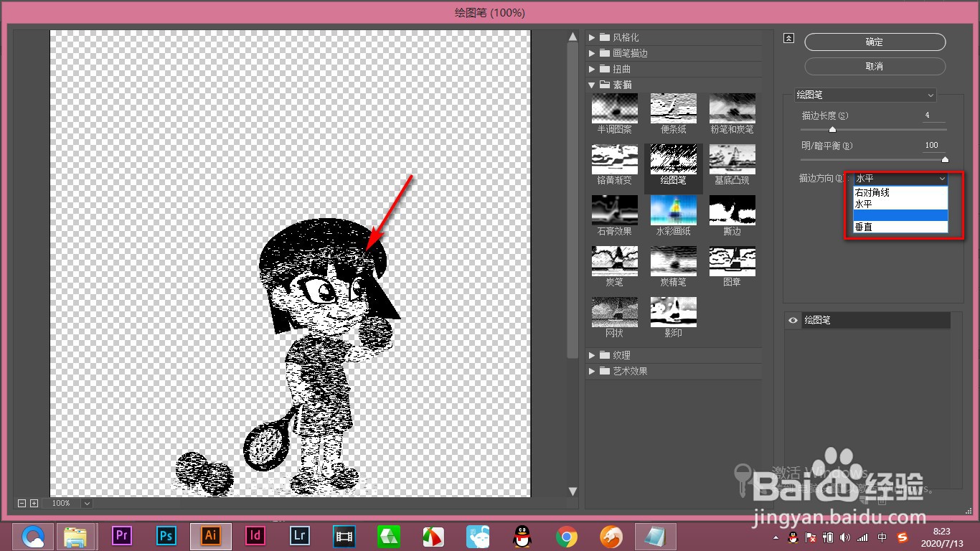Viewport: 980px width, 551px height.
Task: Switch to Illustrator in taskbar
Action: 211,536
